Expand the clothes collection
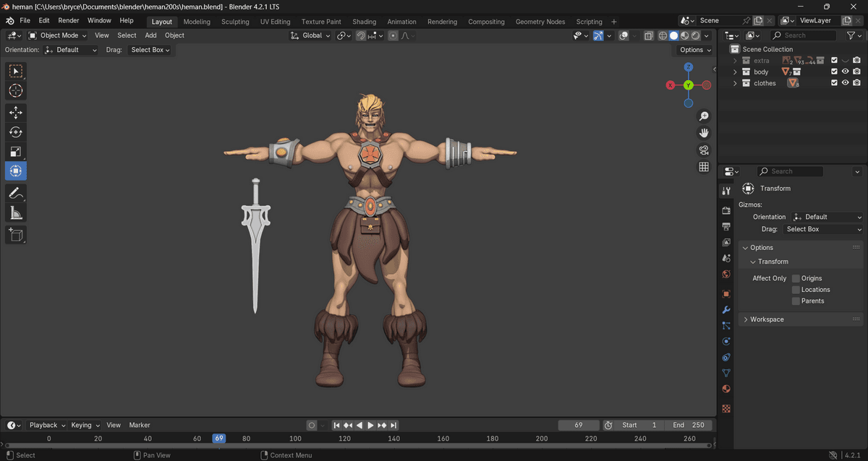 pyautogui.click(x=735, y=84)
